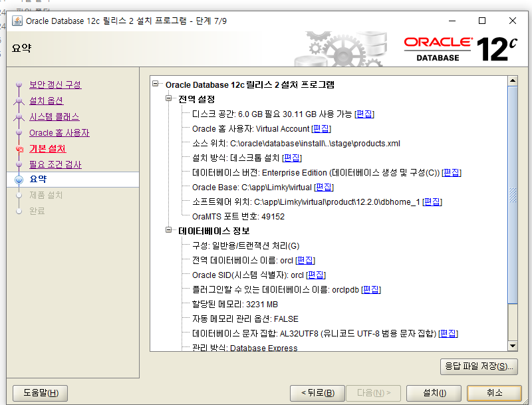The width and height of the screenshot is (532, 405).
Task: Select the current 요약 step
Action: [72, 180]
